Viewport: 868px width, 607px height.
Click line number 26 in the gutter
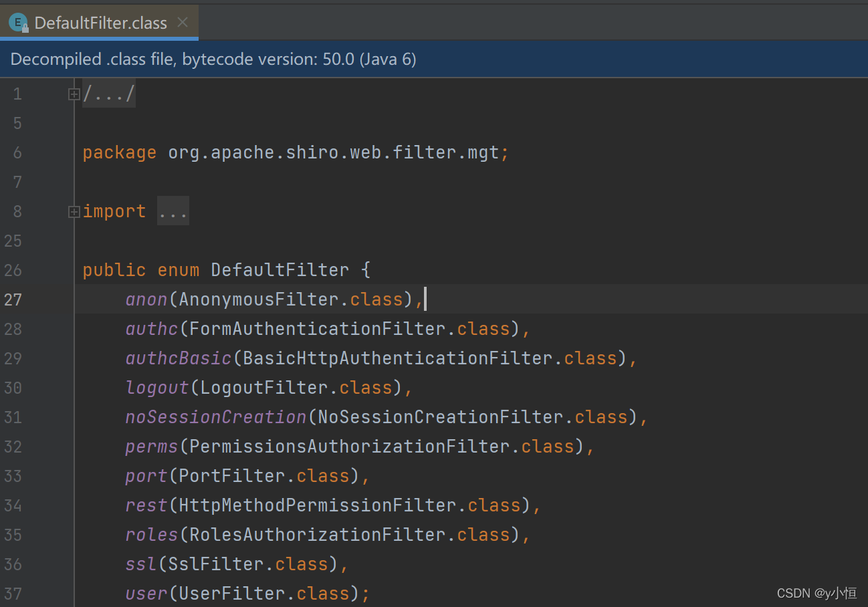pos(13,270)
